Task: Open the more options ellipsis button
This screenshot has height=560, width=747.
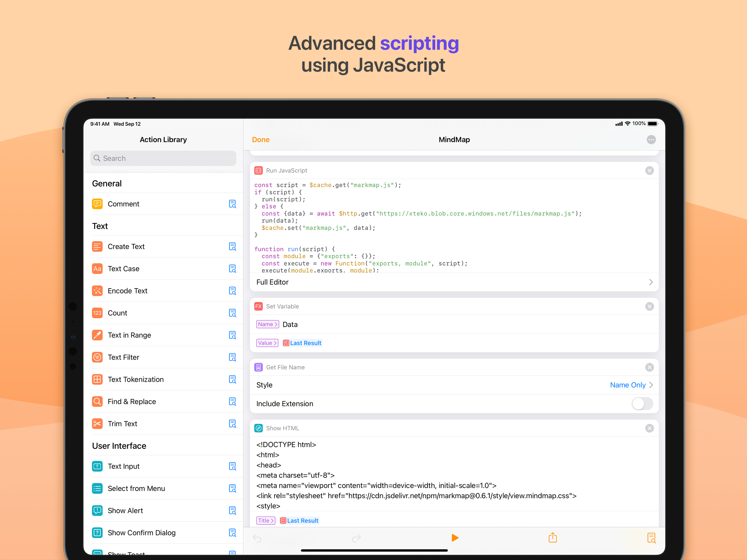Action: click(651, 139)
